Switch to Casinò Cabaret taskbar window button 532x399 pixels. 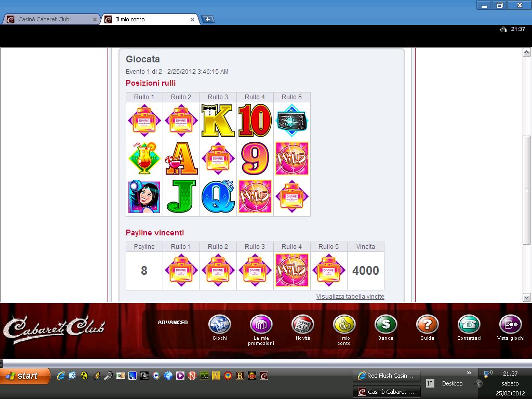click(x=387, y=392)
